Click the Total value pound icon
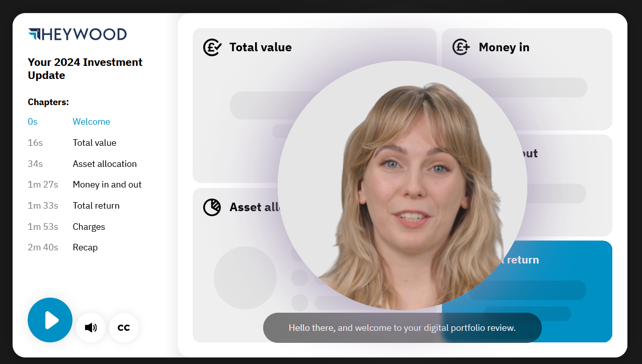 point(212,47)
